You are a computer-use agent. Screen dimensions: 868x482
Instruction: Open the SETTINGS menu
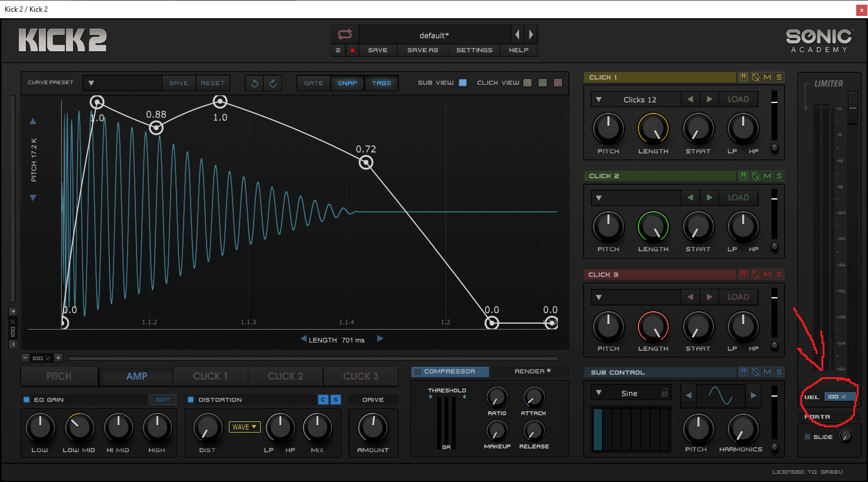click(474, 50)
